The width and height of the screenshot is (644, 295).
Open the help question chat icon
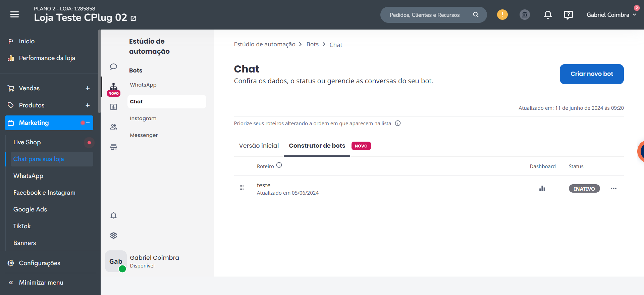568,15
